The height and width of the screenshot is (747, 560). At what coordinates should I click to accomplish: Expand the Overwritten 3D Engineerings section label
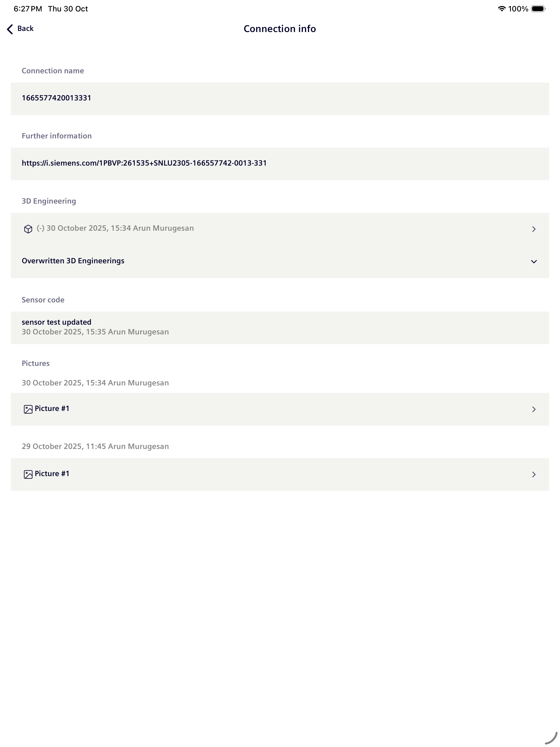[73, 261]
